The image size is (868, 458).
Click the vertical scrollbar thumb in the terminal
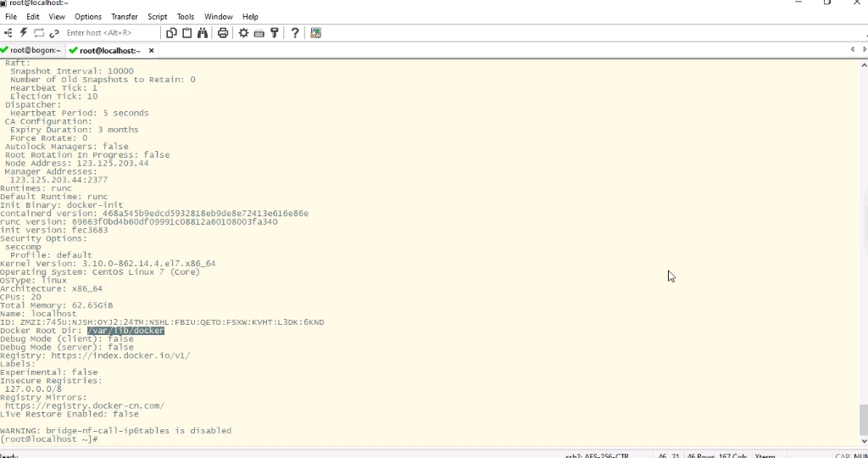click(x=863, y=420)
